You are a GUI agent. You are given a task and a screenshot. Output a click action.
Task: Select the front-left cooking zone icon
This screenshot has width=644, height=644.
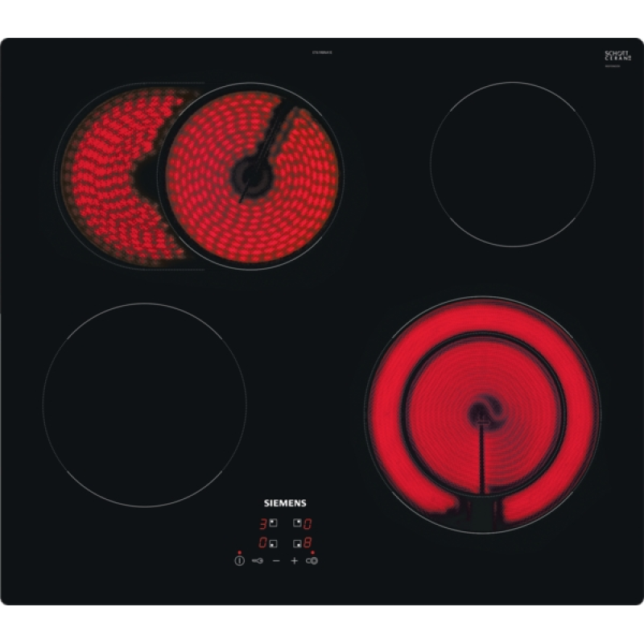coord(274,543)
